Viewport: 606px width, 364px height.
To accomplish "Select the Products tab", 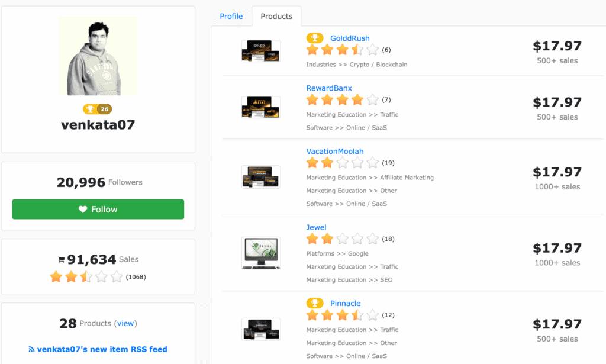I will [x=276, y=16].
